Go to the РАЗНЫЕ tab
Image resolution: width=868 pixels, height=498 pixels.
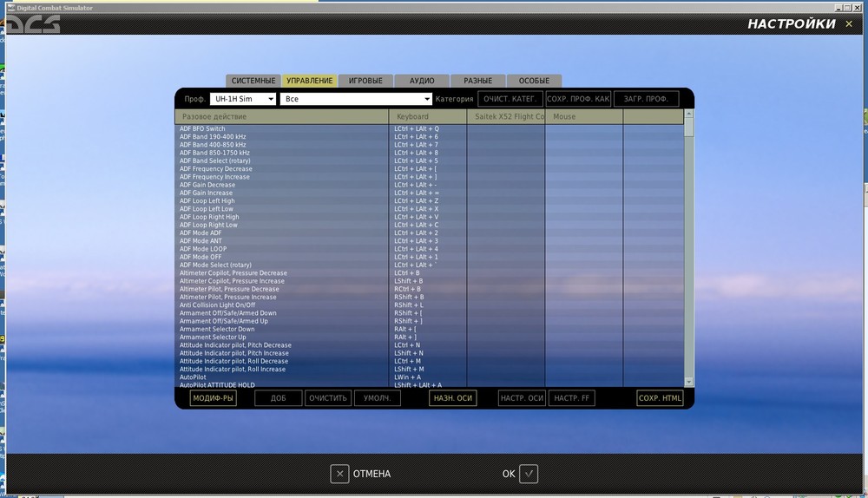click(477, 81)
